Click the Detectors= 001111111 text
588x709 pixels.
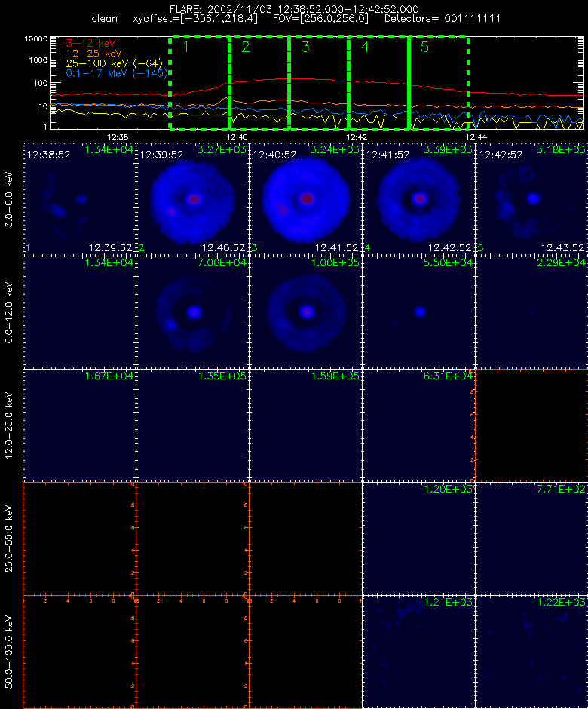(443, 19)
